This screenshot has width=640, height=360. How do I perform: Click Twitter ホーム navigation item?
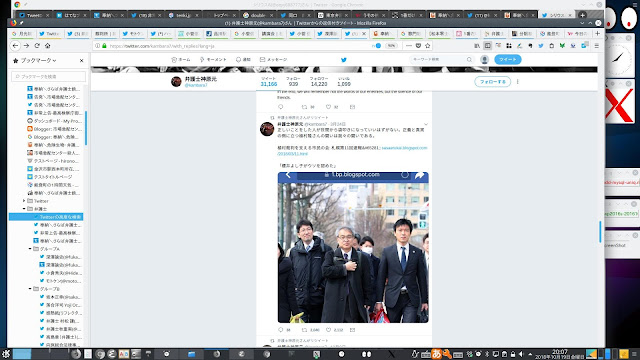[181, 60]
